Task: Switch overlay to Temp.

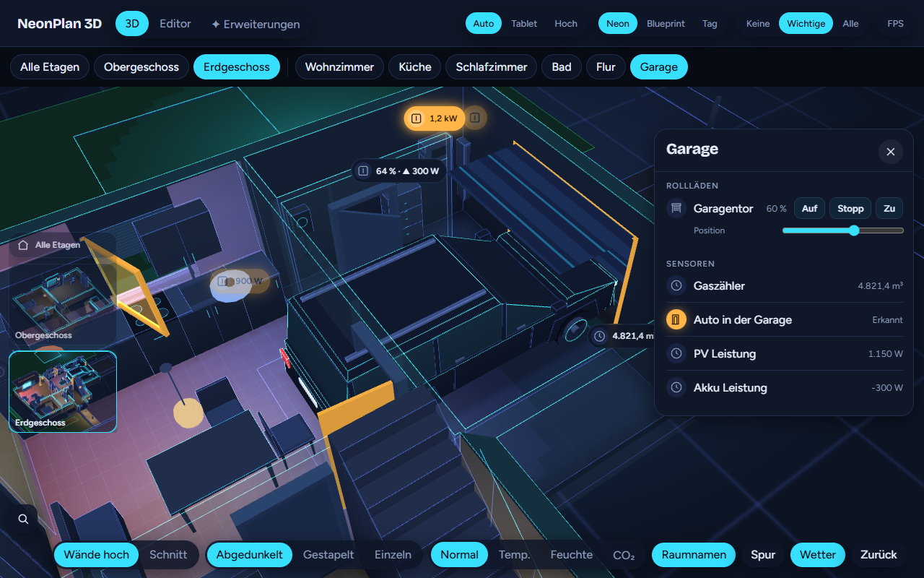Action: click(514, 555)
